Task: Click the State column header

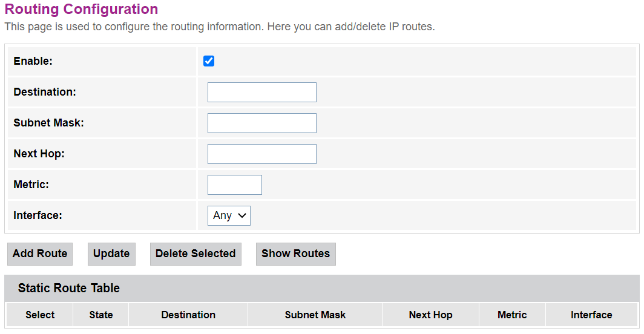Action: click(x=101, y=315)
